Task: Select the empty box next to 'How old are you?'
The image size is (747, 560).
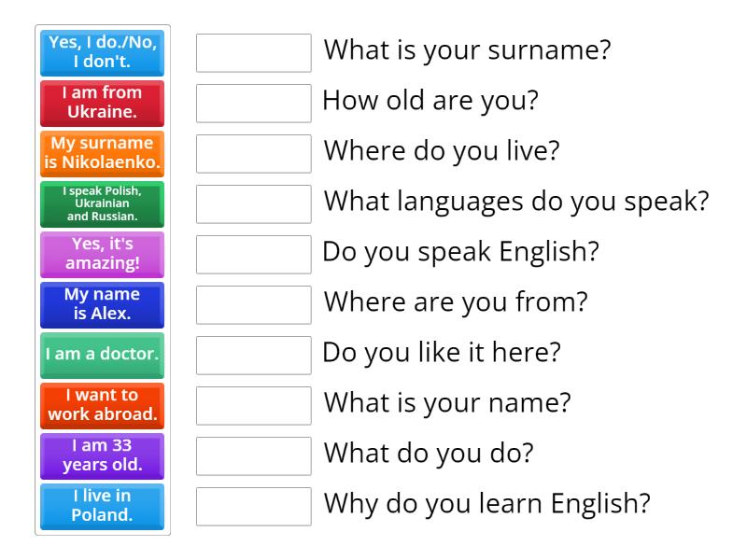Action: pos(254,104)
